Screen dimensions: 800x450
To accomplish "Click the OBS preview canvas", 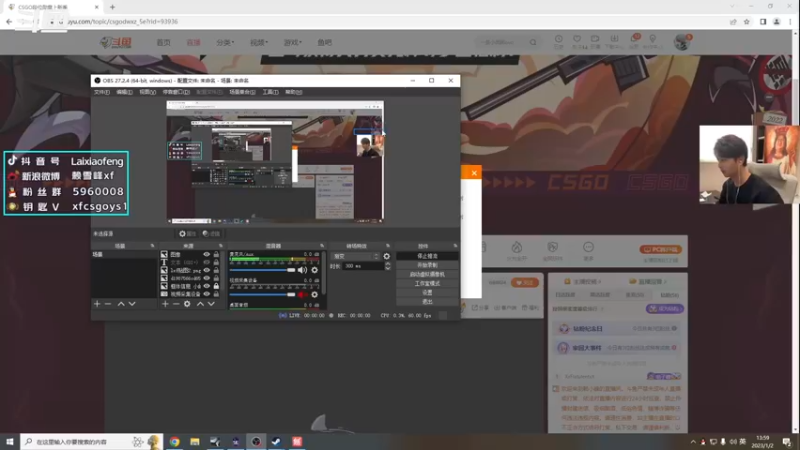I will (x=275, y=162).
